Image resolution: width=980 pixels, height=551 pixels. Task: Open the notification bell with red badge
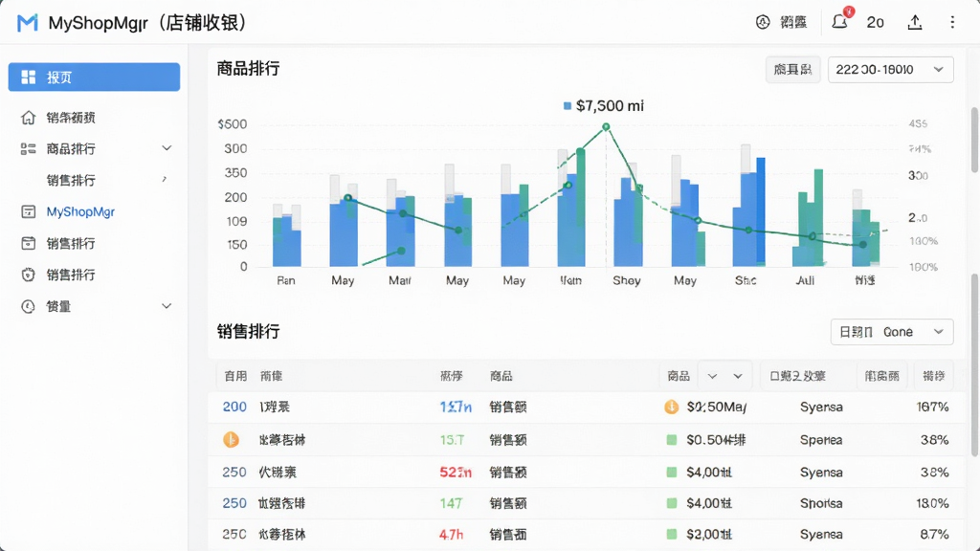point(840,21)
